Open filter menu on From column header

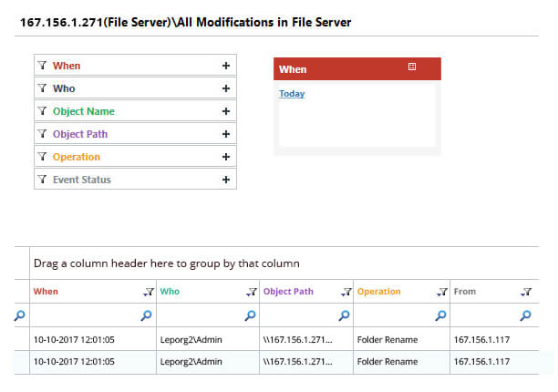(526, 292)
